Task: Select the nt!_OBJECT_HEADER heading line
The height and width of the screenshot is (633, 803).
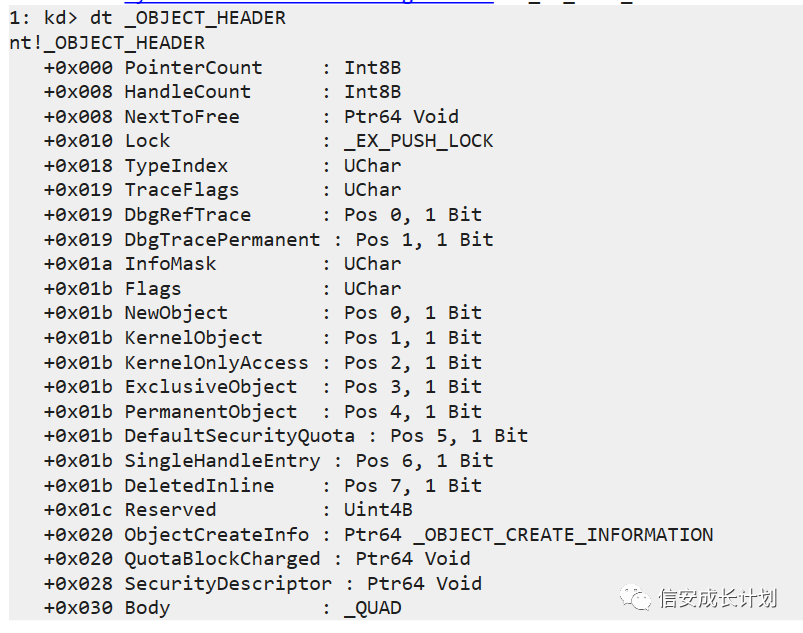Action: point(107,43)
